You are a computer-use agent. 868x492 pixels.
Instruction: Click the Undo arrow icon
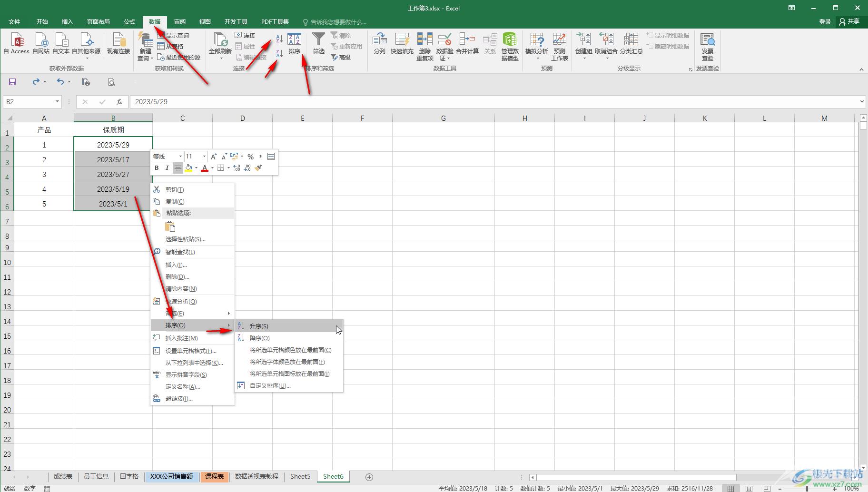60,82
